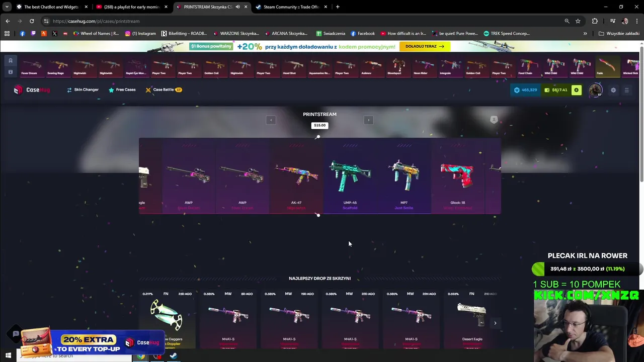Open site settings gear icon
This screenshot has height=362, width=644.
click(613, 90)
